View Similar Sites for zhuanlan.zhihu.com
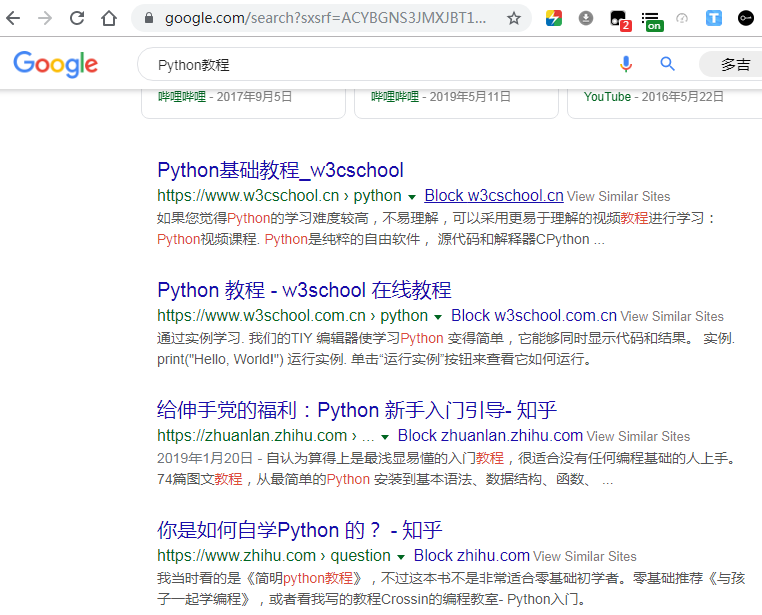This screenshot has height=615, width=762. pyautogui.click(x=638, y=437)
